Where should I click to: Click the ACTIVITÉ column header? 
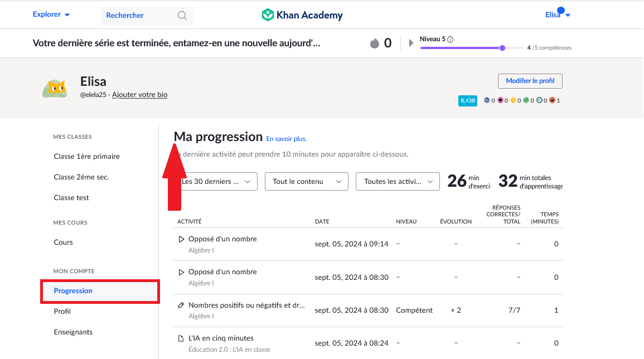pos(190,221)
